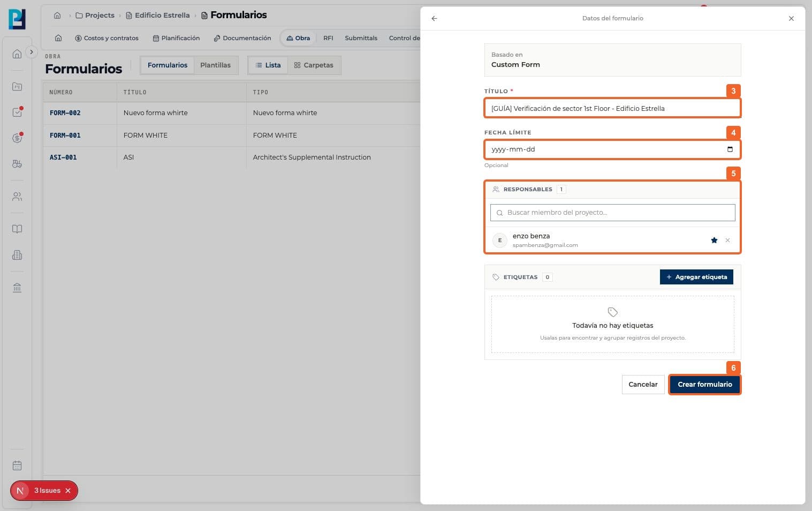Screen dimensions: 812x511
Task: Open the RFI tab
Action: click(328, 38)
